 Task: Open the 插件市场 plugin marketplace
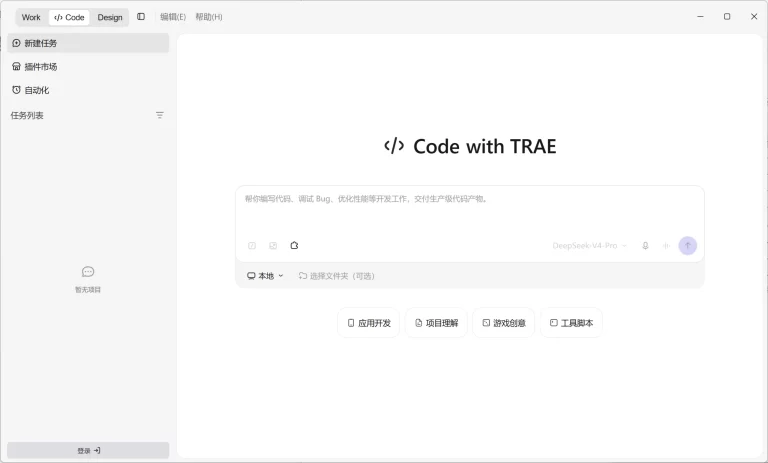[88, 67]
